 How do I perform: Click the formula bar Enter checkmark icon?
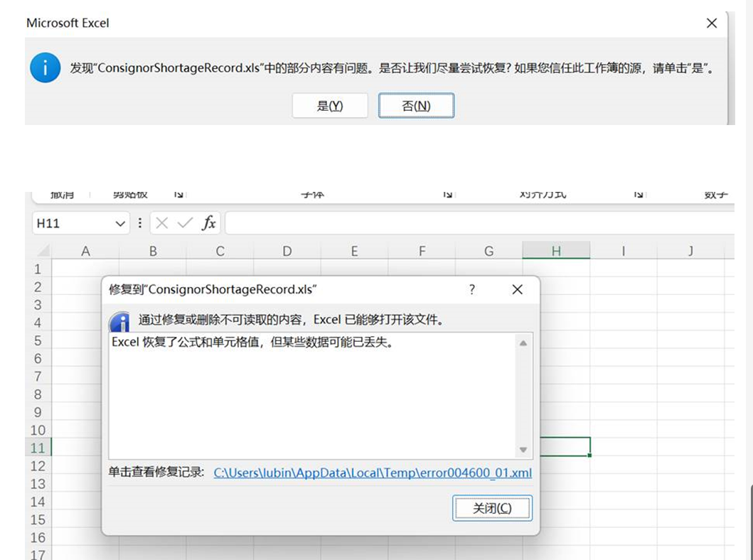185,223
